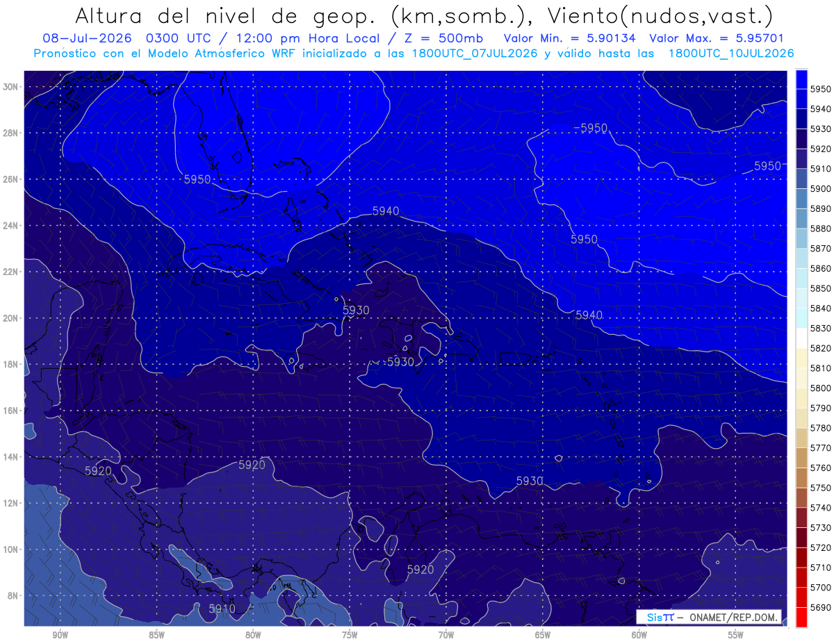Screen dimensions: 834x644
Task: Click the colorbar legend value 5710
Action: (x=821, y=567)
